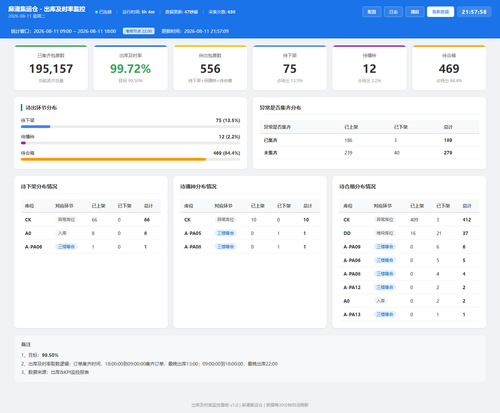Click the blue tag beside A-PA06 in 待下架 table
Viewport: 500px width, 413px height.
(66, 247)
